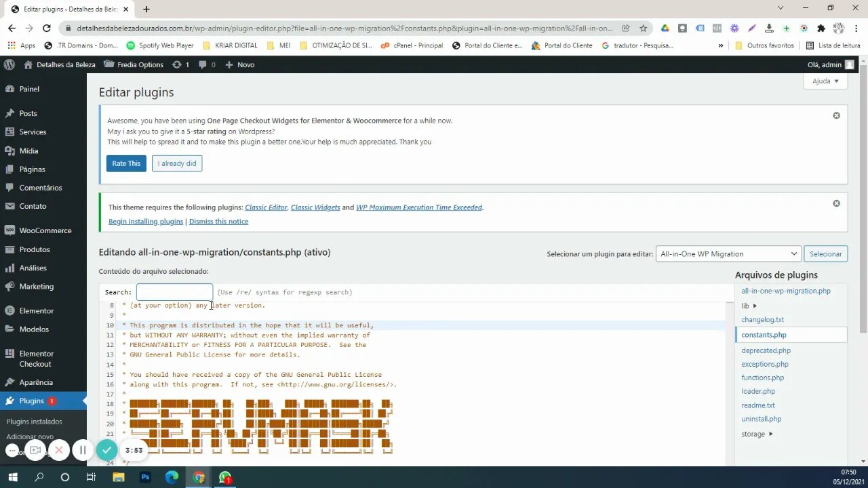Open WooCommerce in the sidebar
This screenshot has width=868, height=488.
[45, 230]
